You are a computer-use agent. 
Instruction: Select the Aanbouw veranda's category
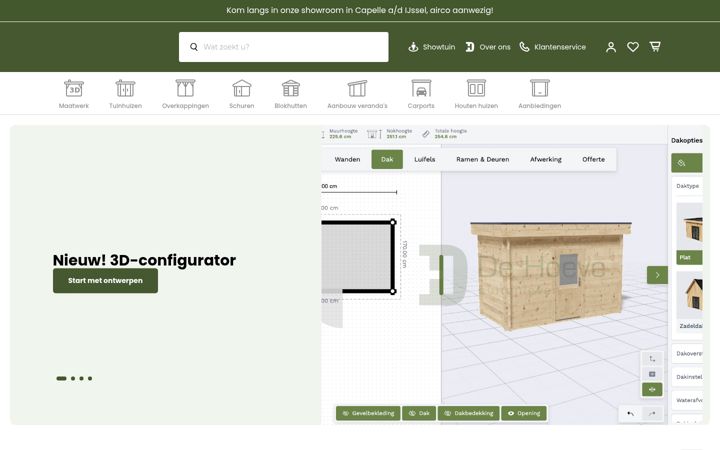click(x=357, y=94)
